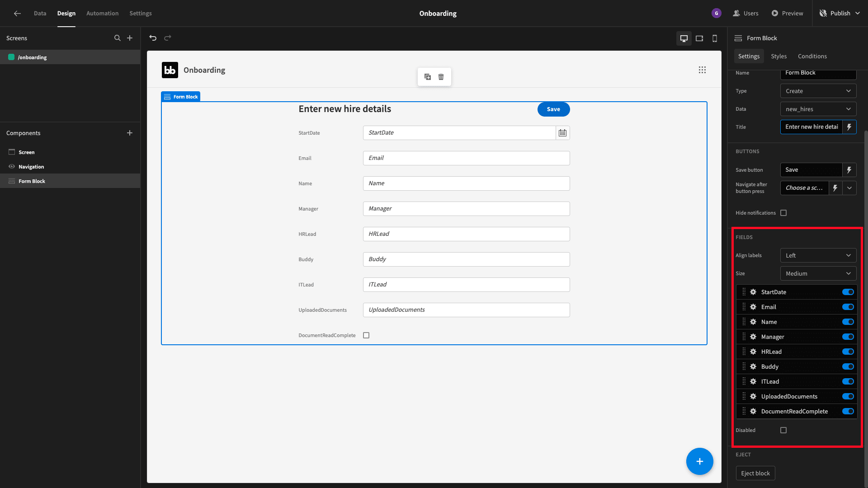Image resolution: width=868 pixels, height=488 pixels.
Task: Click the Eject block button
Action: pos(755,473)
